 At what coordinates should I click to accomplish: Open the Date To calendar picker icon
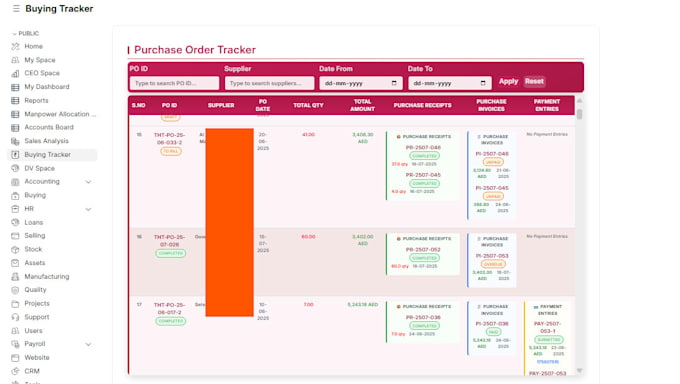483,83
